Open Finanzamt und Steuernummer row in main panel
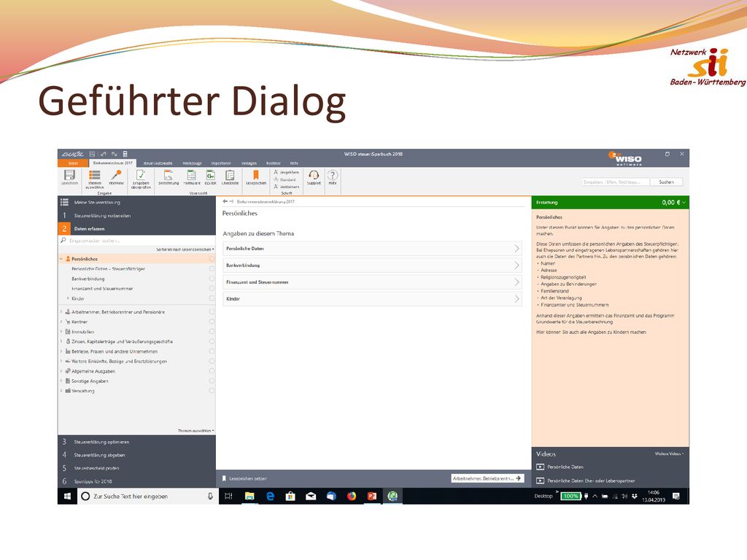 (372, 282)
